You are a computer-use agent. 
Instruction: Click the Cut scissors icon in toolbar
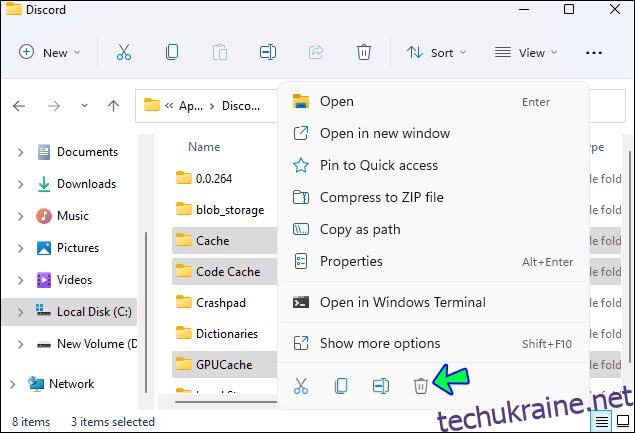coord(124,52)
